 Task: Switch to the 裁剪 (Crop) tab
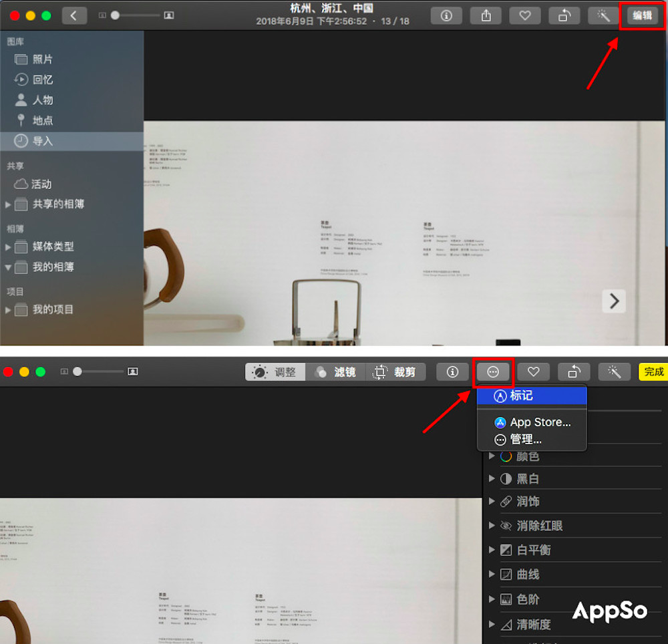point(395,372)
